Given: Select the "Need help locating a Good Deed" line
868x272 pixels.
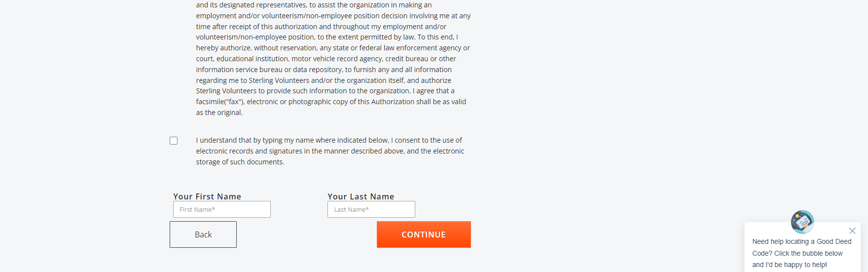Looking at the screenshot, I should click(802, 241).
